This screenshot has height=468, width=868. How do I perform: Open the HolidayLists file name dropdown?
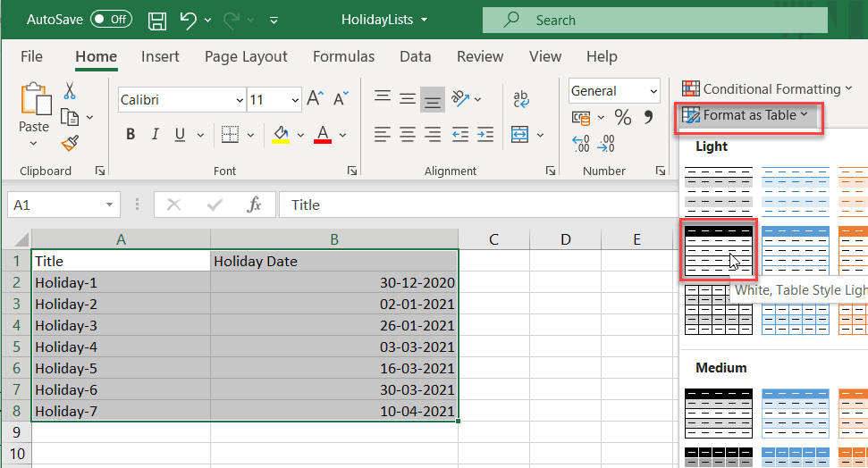(384, 20)
